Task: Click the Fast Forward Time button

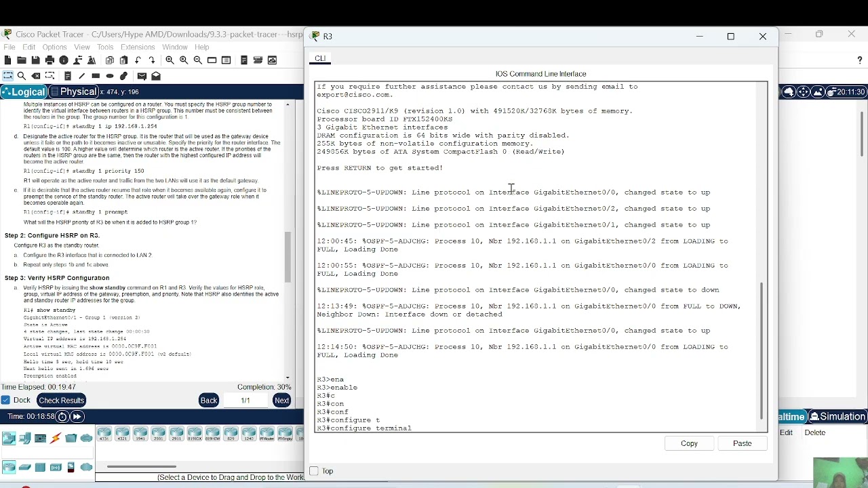Action: tap(77, 417)
